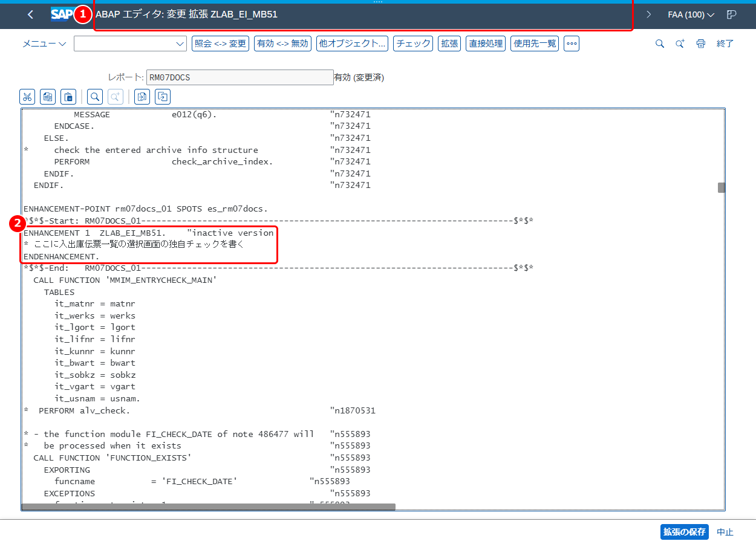Screen dimensions: 756x544
Task: Click the Japanese comment ここに入出庫伝票一覧 line
Action: 133,245
